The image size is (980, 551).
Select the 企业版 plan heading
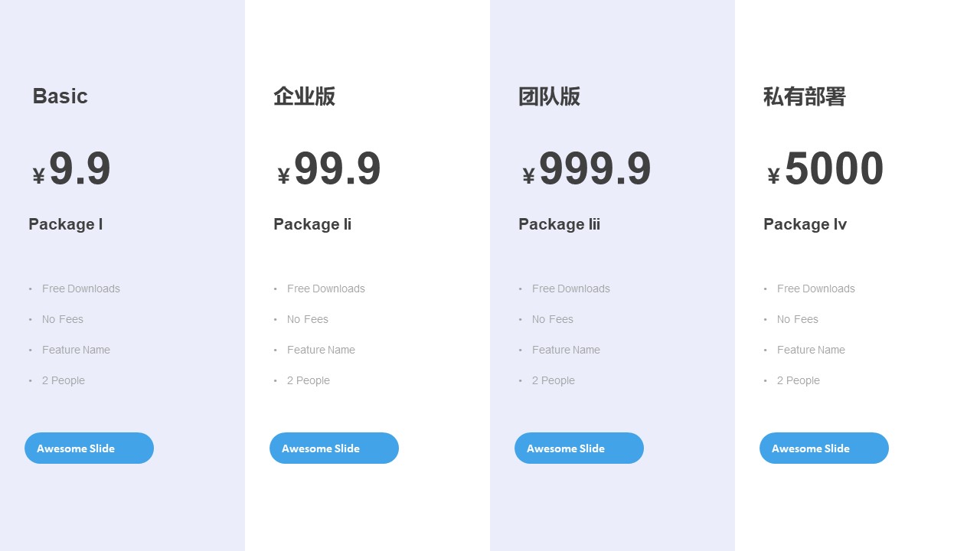pyautogui.click(x=304, y=96)
